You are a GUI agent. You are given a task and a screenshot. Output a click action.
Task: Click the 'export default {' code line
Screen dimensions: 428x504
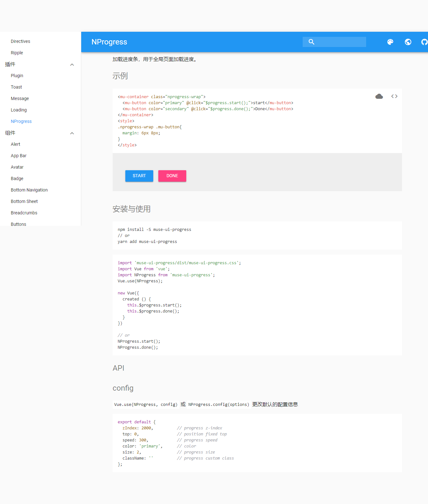click(x=137, y=422)
